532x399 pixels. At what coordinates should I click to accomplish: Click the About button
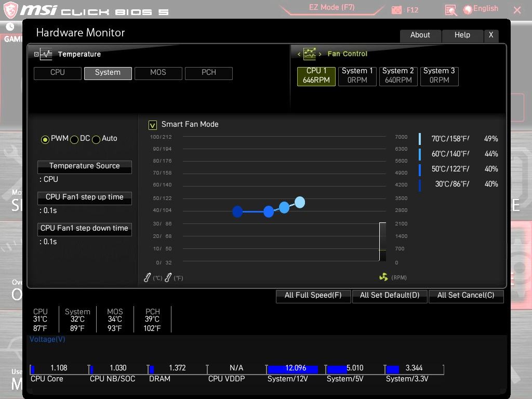pos(420,35)
